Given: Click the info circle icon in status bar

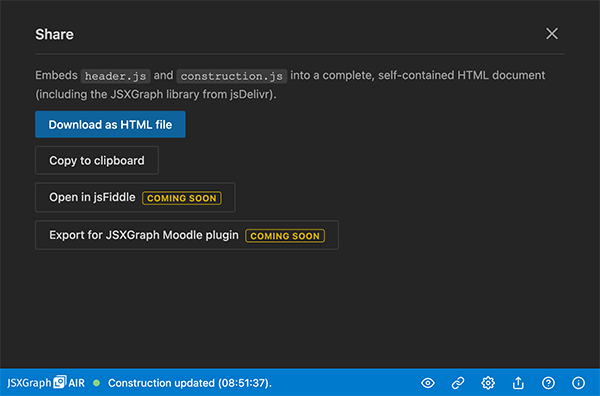Looking at the screenshot, I should coord(578,383).
